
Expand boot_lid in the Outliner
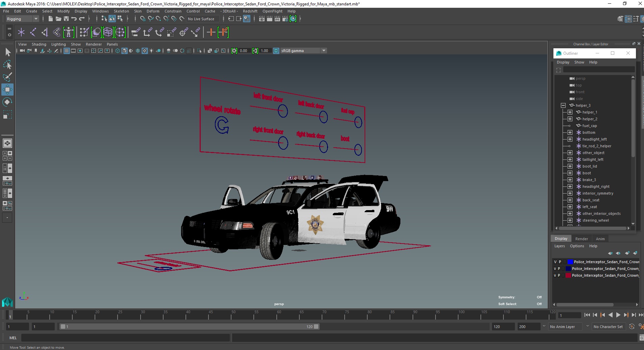pyautogui.click(x=570, y=166)
